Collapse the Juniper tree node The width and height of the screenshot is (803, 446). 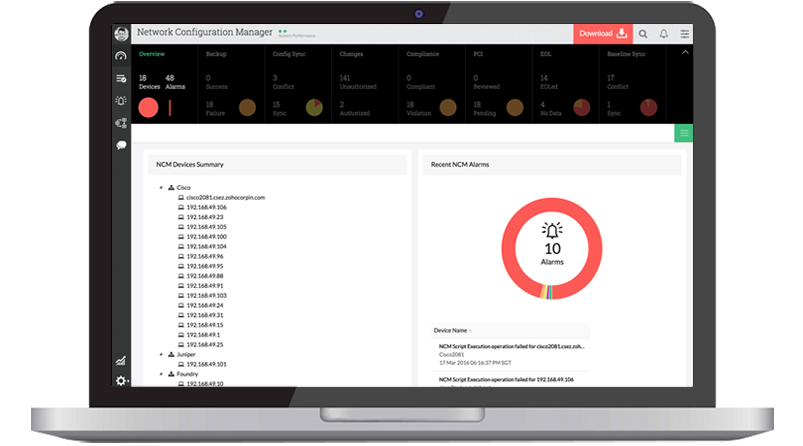(x=161, y=354)
